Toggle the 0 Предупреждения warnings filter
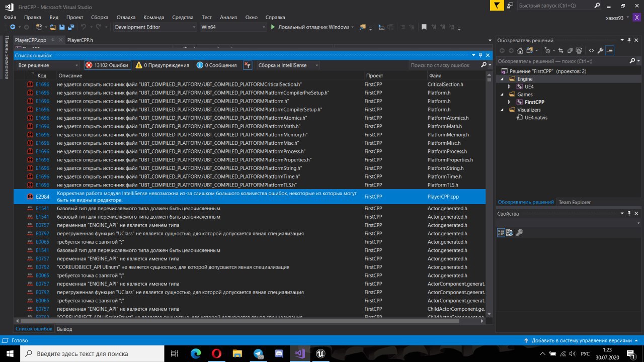 162,65
